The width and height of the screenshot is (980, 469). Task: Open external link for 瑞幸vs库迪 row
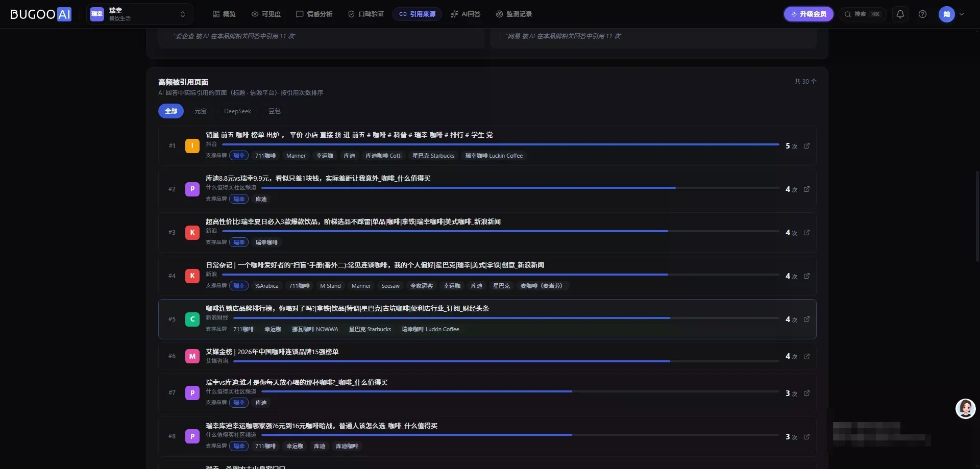tap(806, 393)
